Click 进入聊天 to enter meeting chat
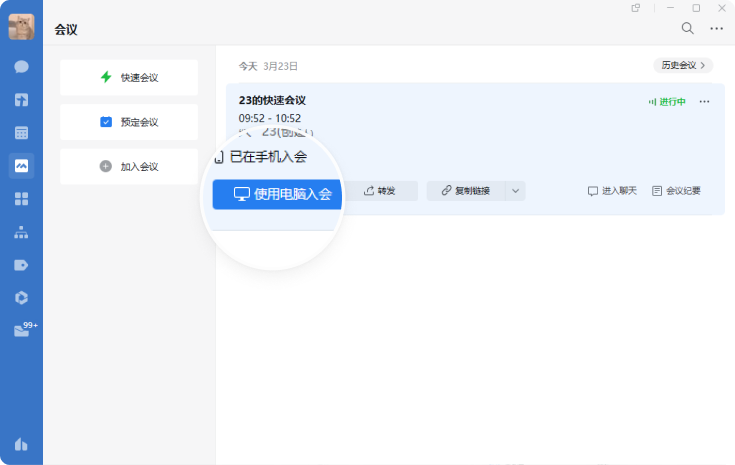 pos(612,191)
